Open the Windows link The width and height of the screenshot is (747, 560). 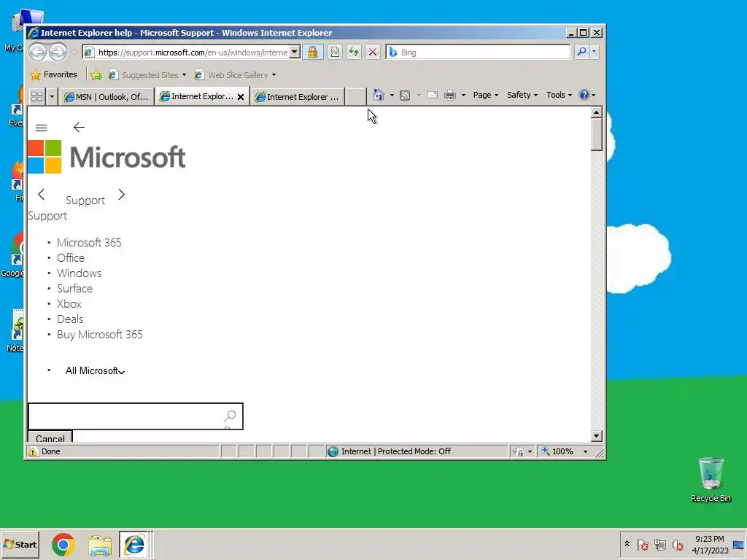point(79,273)
